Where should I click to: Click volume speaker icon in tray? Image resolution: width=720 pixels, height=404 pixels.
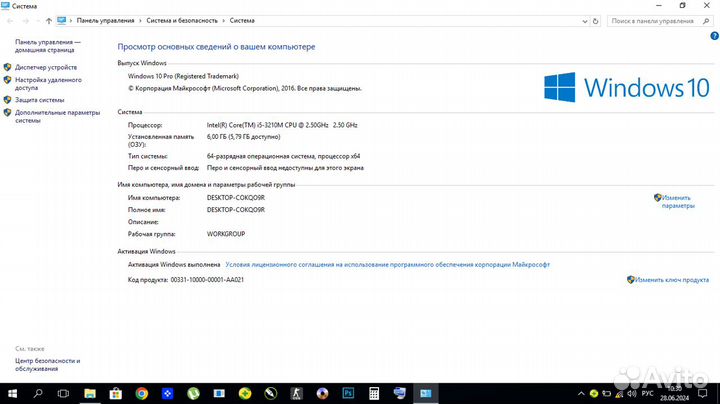(x=632, y=393)
